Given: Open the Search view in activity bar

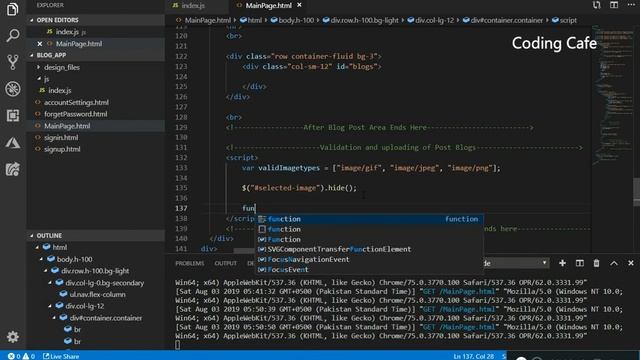Looking at the screenshot, I should (x=13, y=36).
